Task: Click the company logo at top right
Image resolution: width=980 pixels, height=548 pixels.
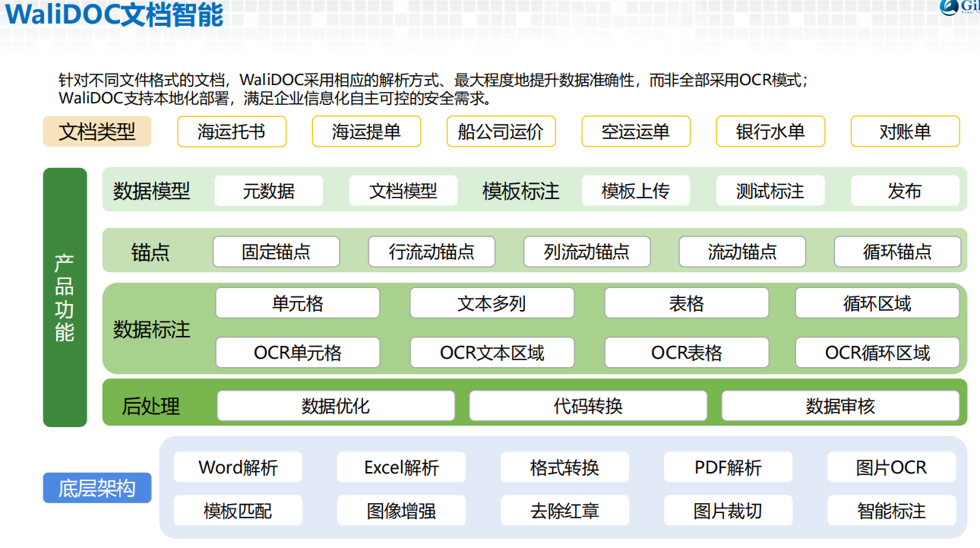Action: click(959, 7)
